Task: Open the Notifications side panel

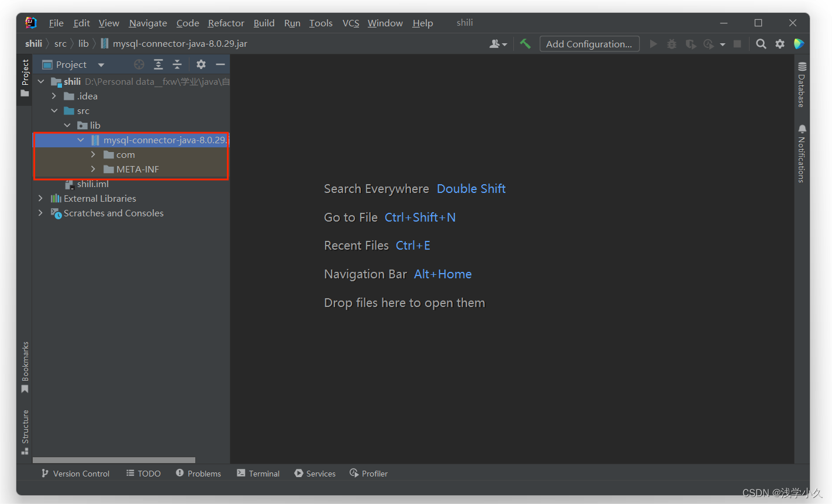Action: [802, 153]
